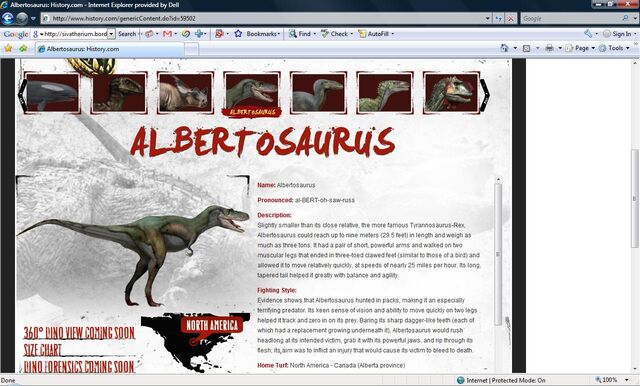Click the 360° Dino View Coming Soon link
Viewport: 640px width, 386px height.
79,333
